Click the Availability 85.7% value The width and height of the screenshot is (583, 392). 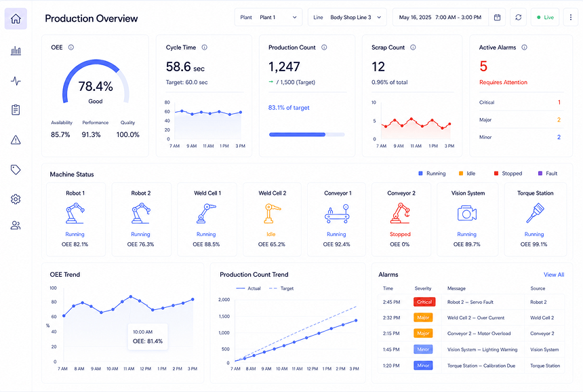[x=60, y=135]
